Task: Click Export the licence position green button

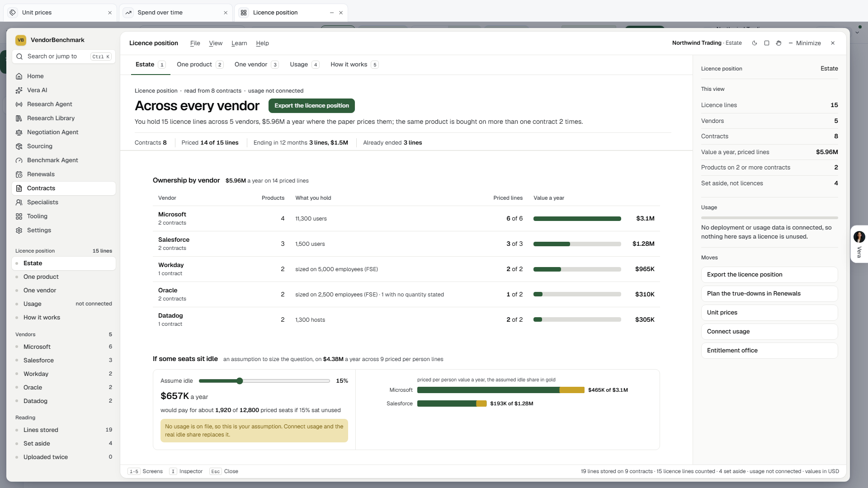Action: [x=311, y=106]
